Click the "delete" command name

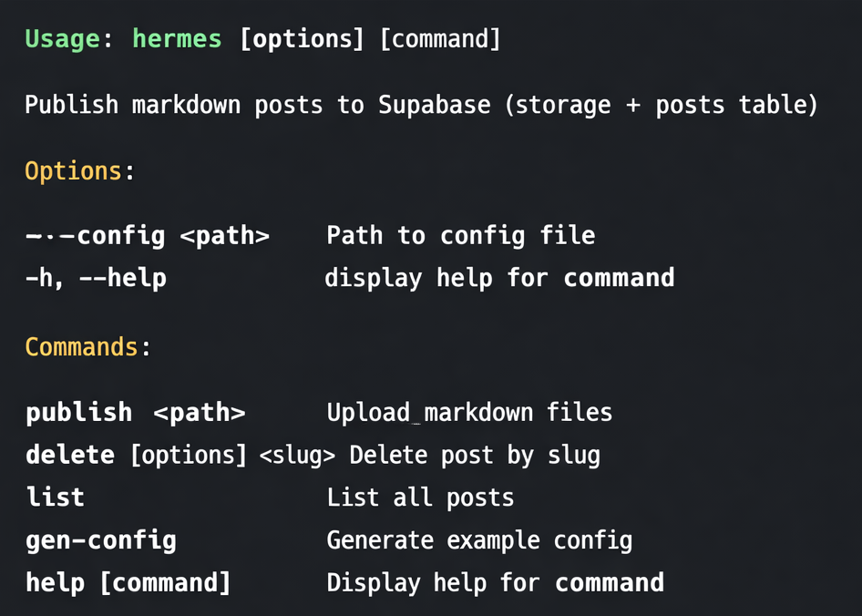pyautogui.click(x=70, y=455)
